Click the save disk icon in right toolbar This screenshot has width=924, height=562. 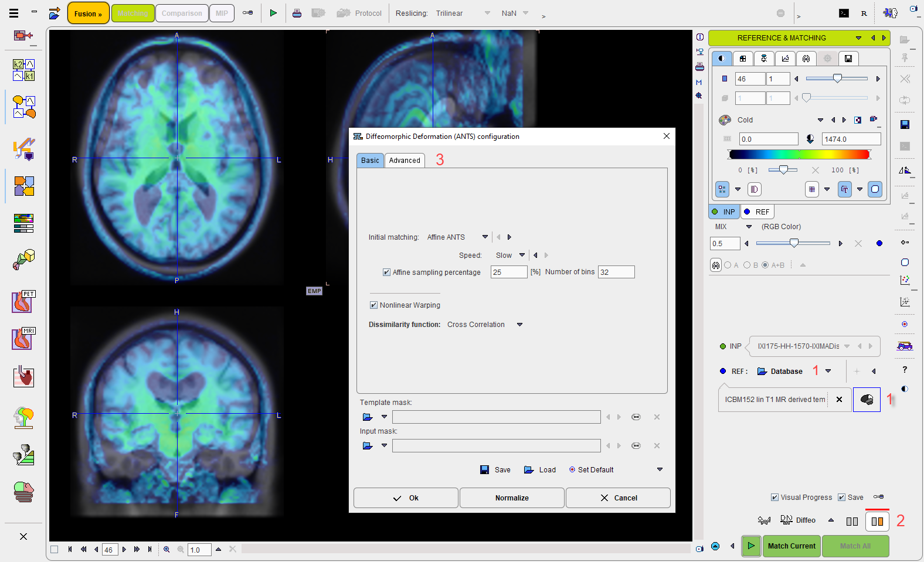905,124
